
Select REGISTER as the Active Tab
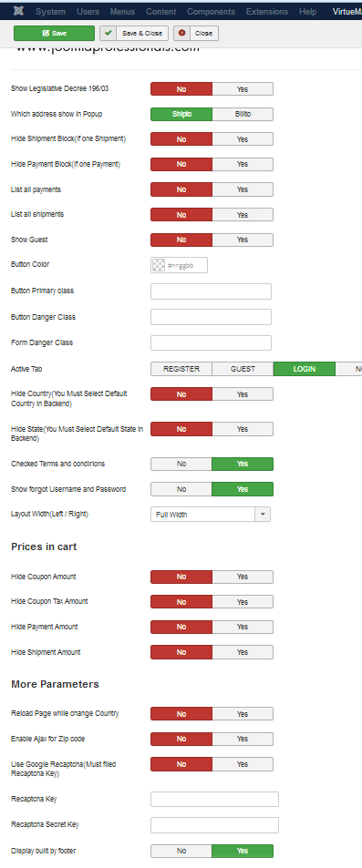click(181, 369)
